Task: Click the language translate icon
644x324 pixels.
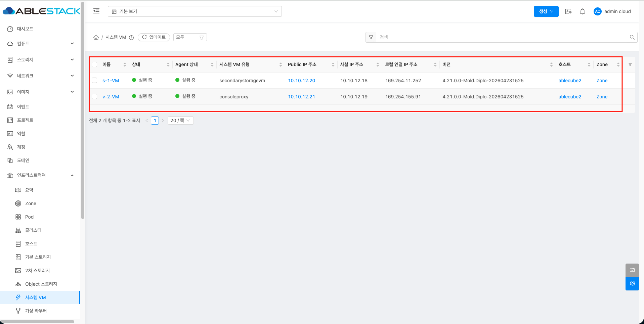Action: pos(568,11)
